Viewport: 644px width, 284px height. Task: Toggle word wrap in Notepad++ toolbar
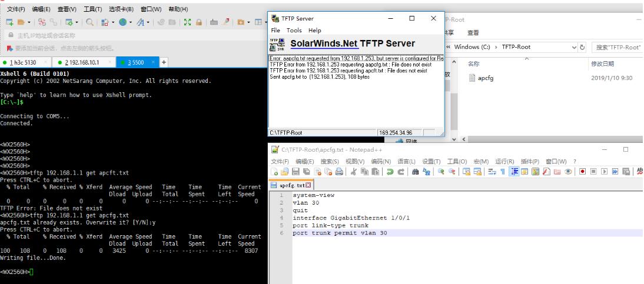tap(493, 171)
